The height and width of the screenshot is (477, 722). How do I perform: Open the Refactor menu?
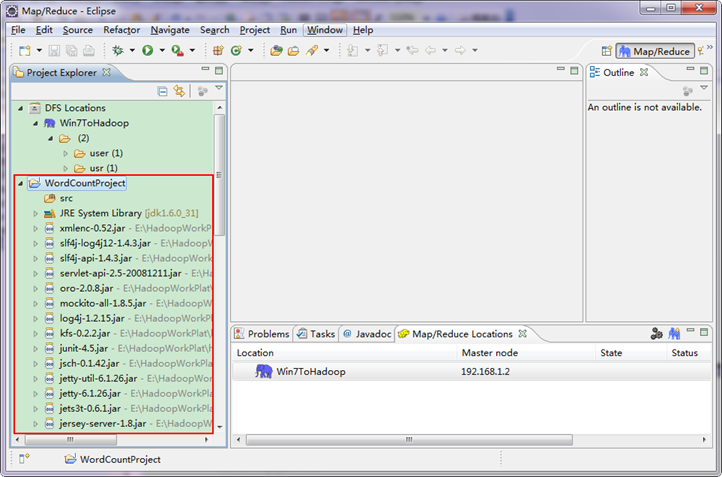[122, 30]
